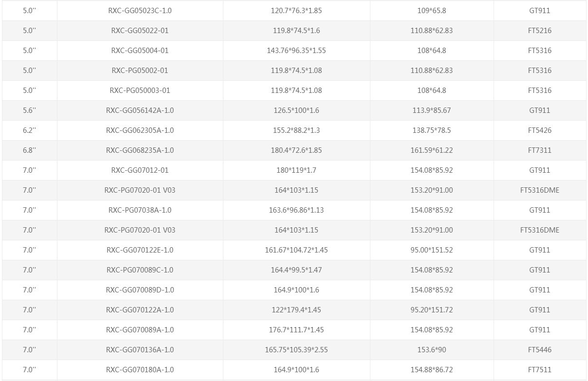Click the 6.2'' screen size cell
Viewport: 588px width, 381px height.
coord(29,130)
